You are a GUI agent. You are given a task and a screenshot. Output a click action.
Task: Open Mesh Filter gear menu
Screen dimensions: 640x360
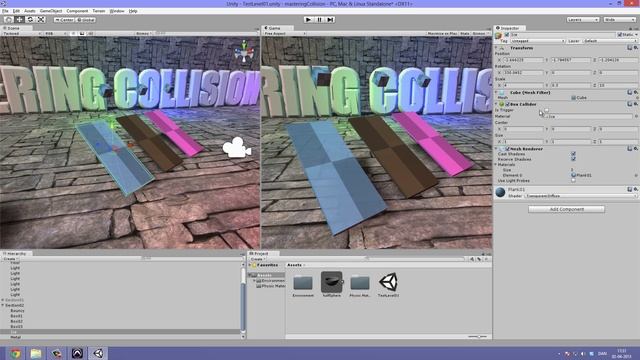tap(636, 93)
